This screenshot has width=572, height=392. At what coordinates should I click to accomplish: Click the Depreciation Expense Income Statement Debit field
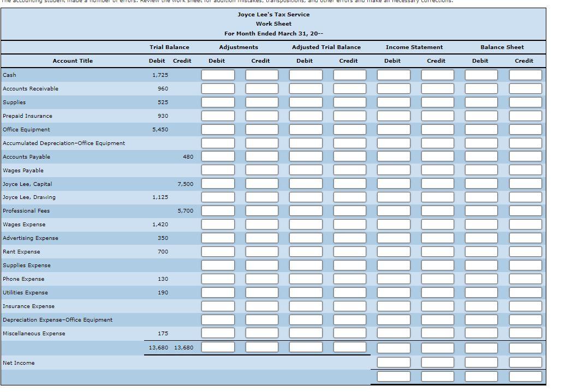(x=392, y=319)
